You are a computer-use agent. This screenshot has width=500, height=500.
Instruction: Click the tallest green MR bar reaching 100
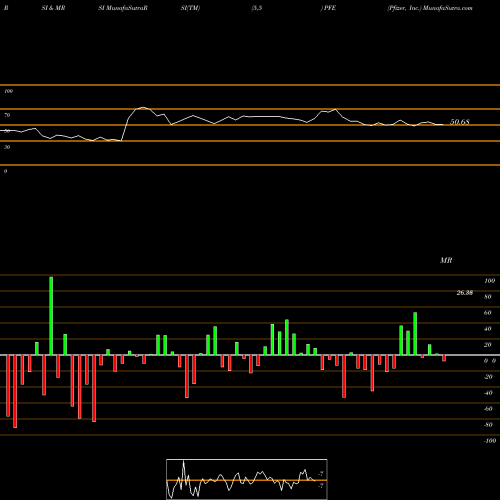tap(51, 316)
